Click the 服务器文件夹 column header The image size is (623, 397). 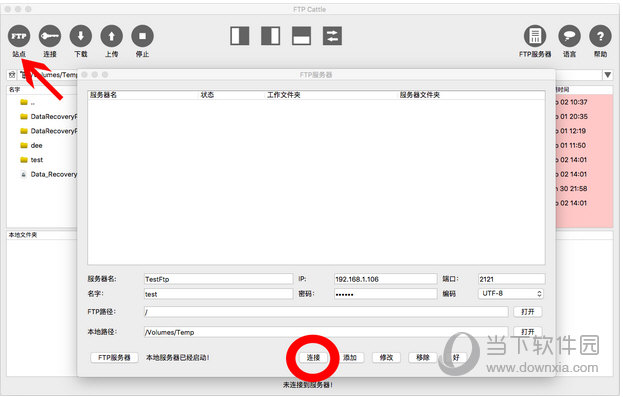(420, 95)
